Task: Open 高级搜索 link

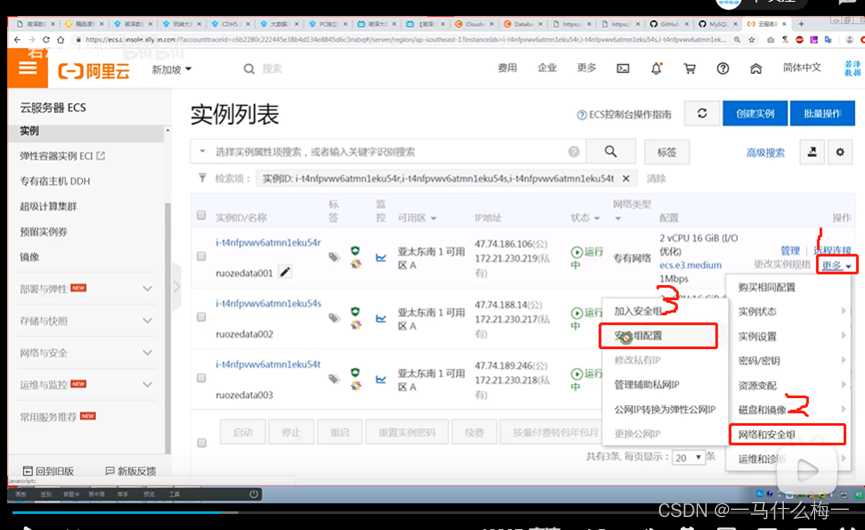Action: tap(765, 153)
